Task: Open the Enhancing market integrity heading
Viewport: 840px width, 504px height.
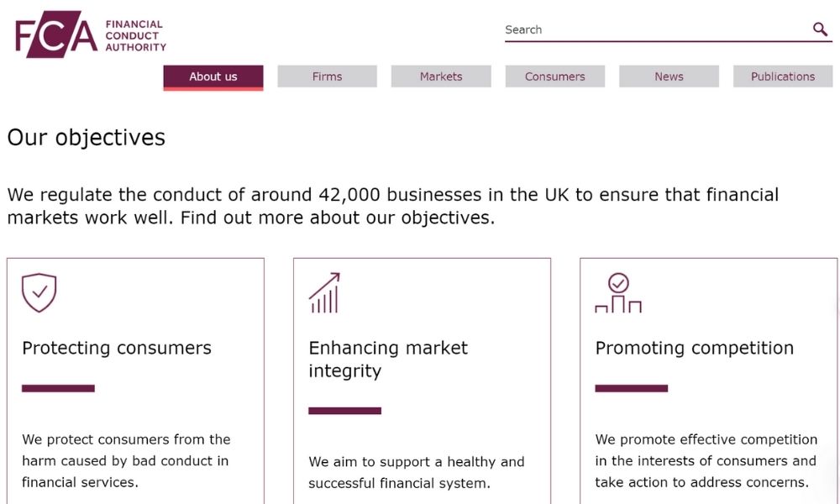Action: (388, 359)
